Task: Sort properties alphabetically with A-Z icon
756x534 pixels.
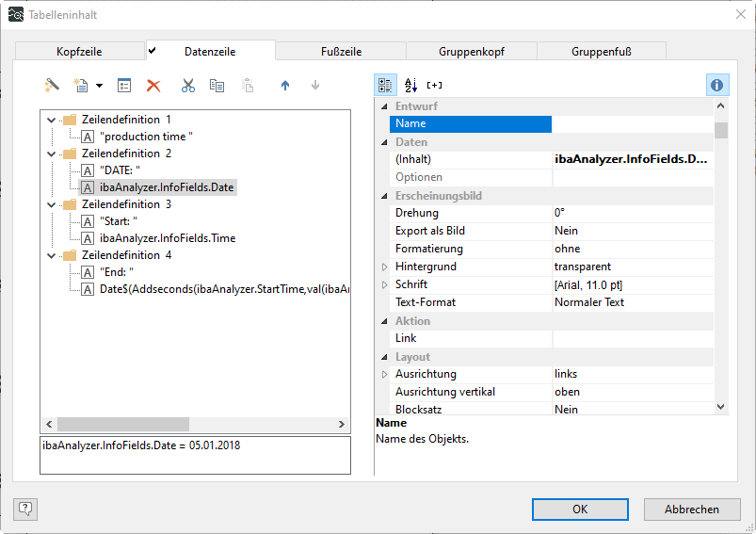Action: click(410, 85)
